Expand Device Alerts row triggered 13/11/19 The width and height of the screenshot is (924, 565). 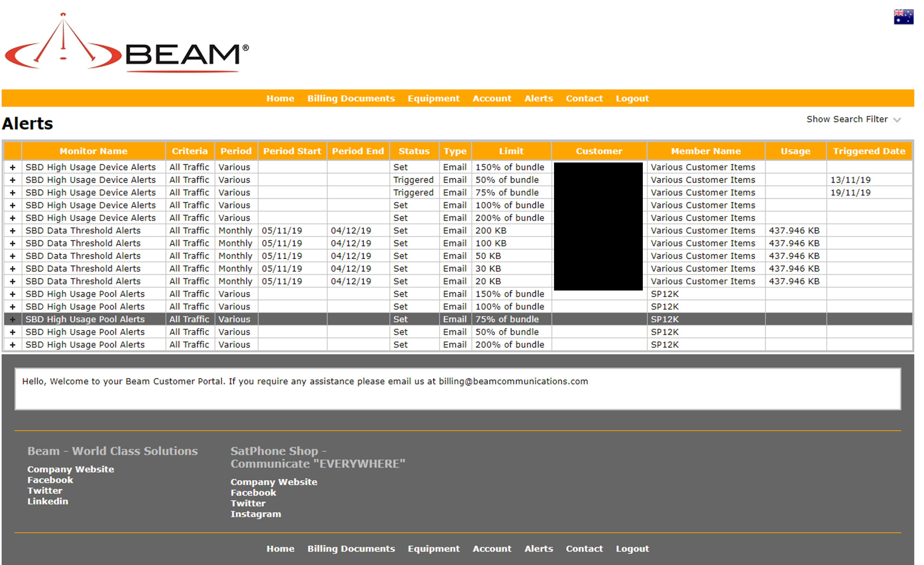tap(12, 180)
